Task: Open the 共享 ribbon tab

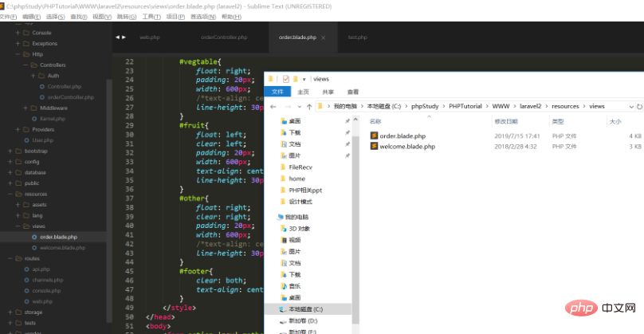Action: click(x=328, y=92)
